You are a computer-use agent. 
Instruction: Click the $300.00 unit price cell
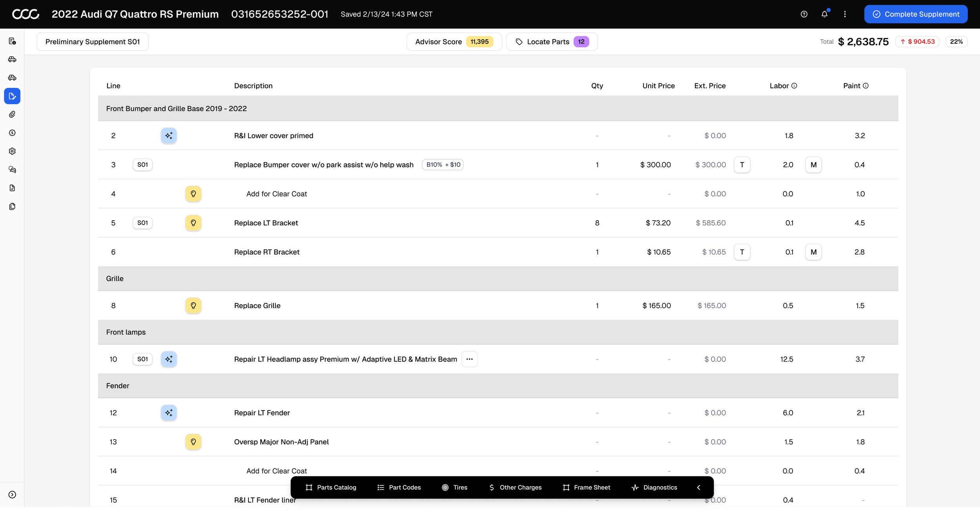tap(655, 165)
